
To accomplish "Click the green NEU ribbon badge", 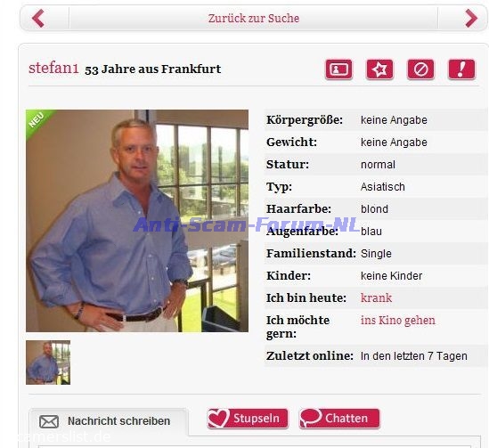I will coord(37,121).
